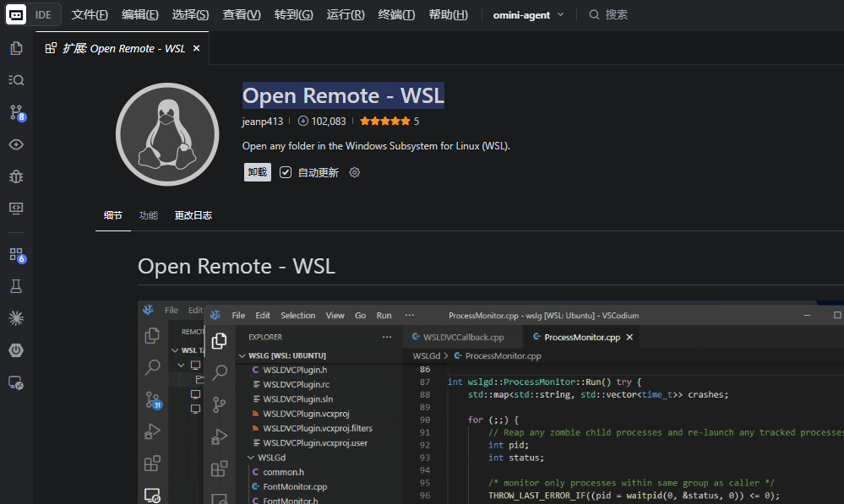
Task: Open the 转到(G) menu
Action: point(293,14)
